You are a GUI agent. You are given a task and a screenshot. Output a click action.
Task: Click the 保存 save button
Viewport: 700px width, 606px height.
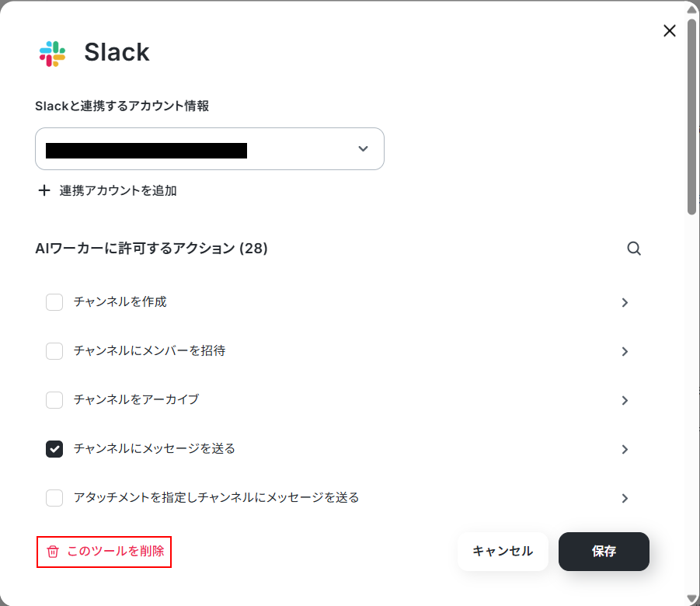pyautogui.click(x=604, y=552)
